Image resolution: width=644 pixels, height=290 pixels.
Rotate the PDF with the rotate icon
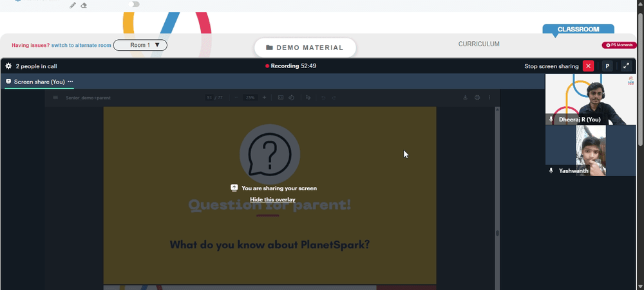[292, 98]
